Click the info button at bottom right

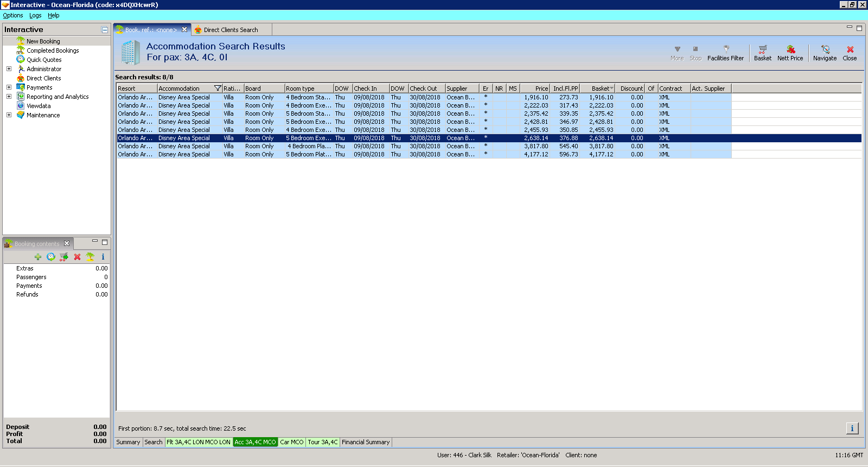pos(852,428)
